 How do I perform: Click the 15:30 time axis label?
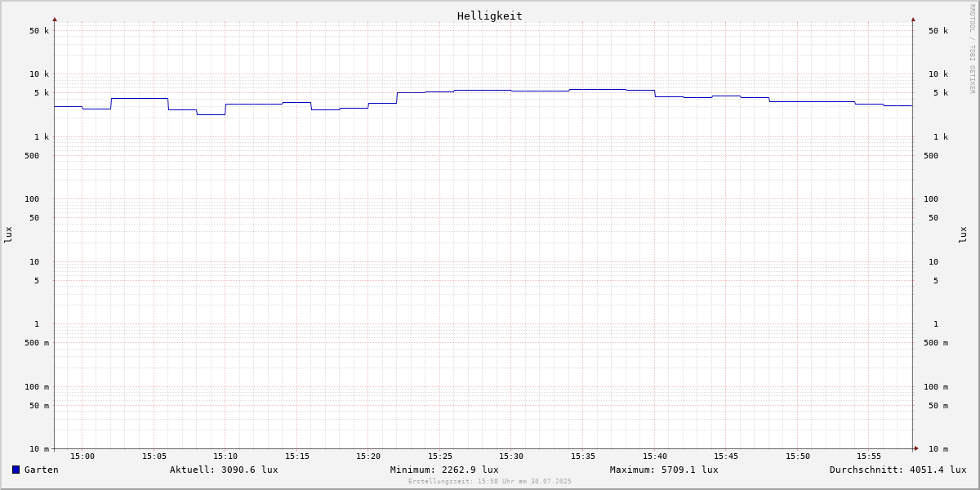[x=511, y=457]
